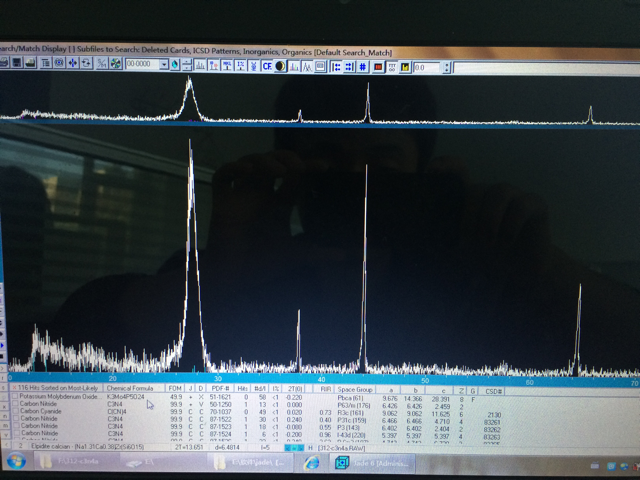Screen dimensions: 640x480
Task: Open the 312-c3n4 folder taskbar button
Action: click(78, 462)
